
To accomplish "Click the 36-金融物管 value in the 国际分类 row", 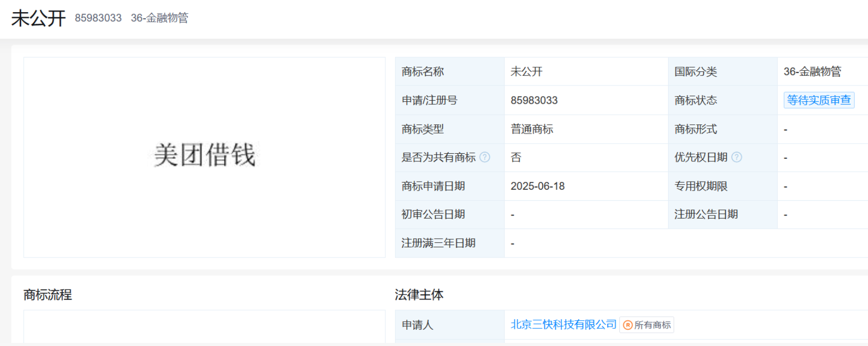I will (812, 72).
